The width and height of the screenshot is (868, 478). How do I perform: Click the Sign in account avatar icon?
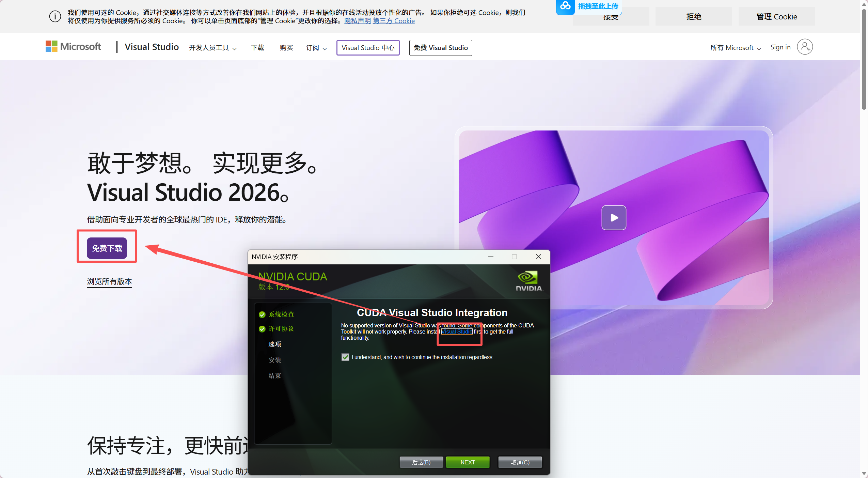pos(805,47)
